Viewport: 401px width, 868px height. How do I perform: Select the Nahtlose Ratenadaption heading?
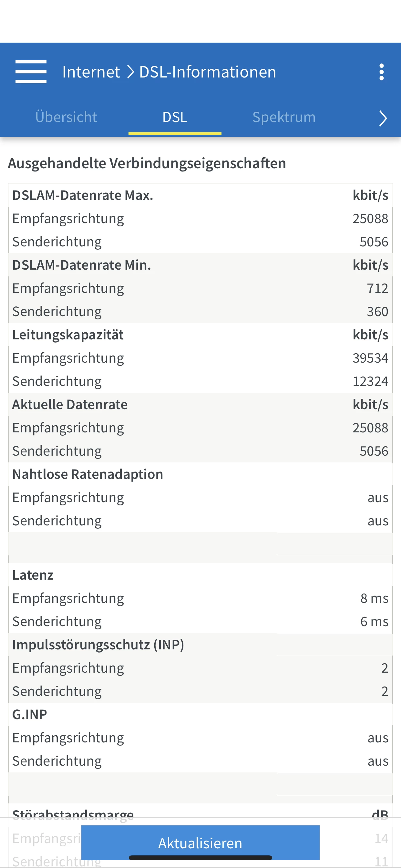pyautogui.click(x=87, y=474)
